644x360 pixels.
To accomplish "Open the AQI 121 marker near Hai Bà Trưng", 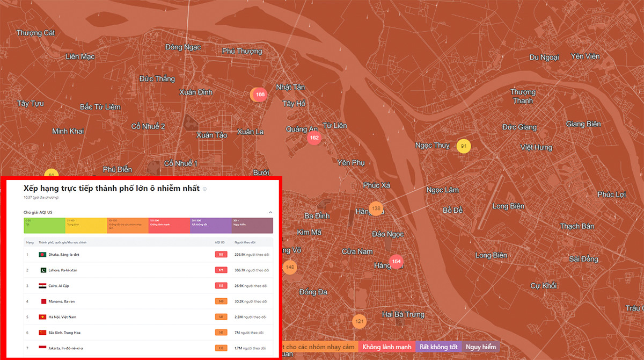I will pos(359,321).
